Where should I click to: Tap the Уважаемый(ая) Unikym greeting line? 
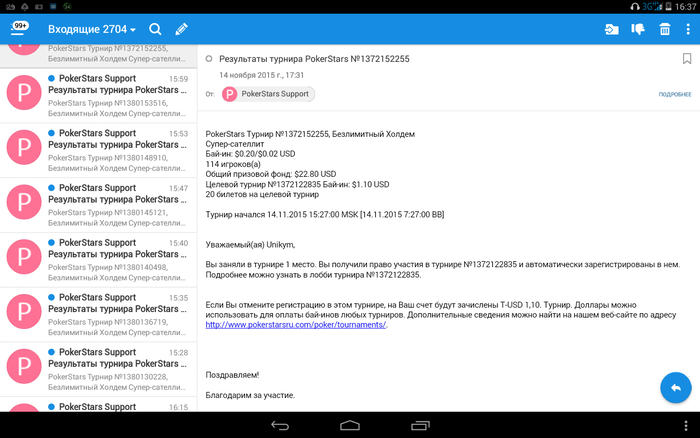pos(250,245)
